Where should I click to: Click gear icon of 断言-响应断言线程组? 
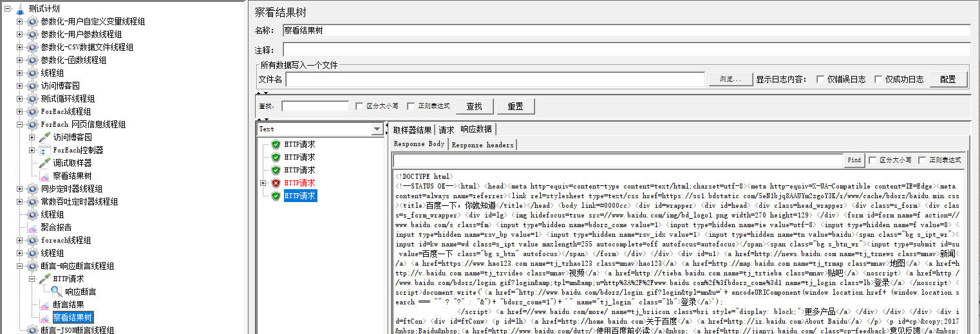pos(32,266)
